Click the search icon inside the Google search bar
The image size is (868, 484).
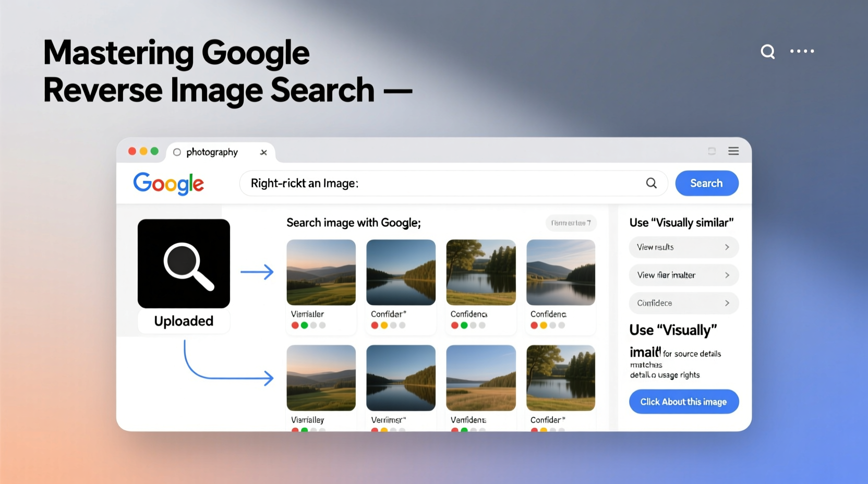[650, 183]
